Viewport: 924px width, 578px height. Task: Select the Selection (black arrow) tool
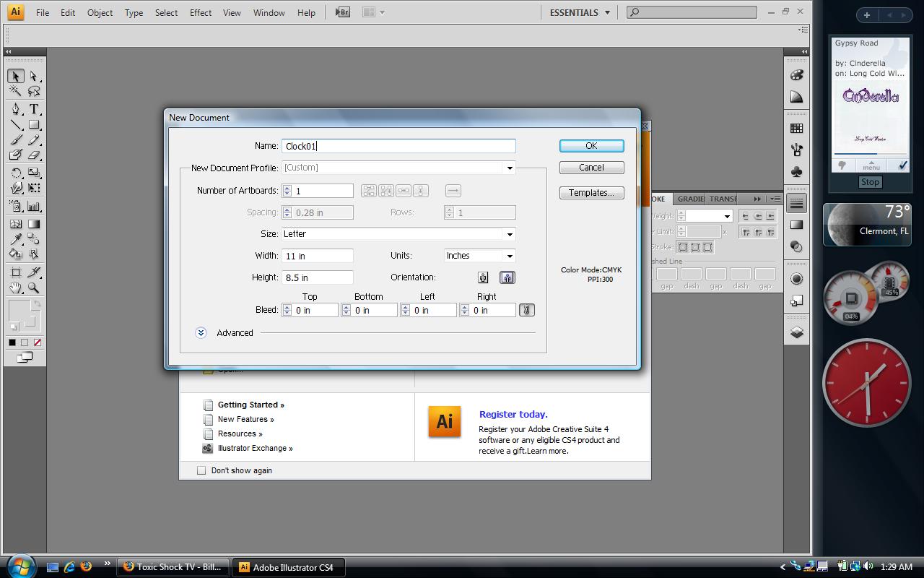tap(16, 76)
